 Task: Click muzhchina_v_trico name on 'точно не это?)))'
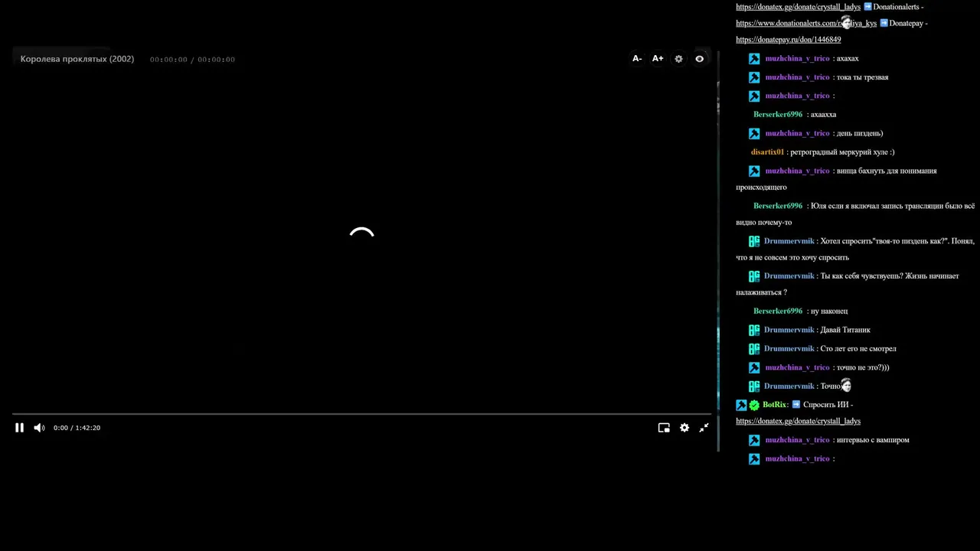(x=797, y=367)
